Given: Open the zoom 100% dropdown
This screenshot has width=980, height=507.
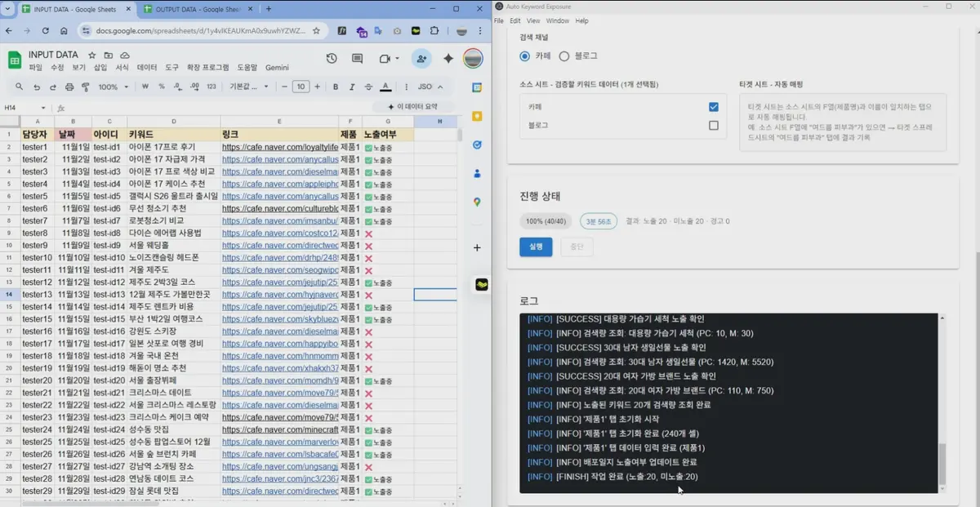Looking at the screenshot, I should (113, 87).
